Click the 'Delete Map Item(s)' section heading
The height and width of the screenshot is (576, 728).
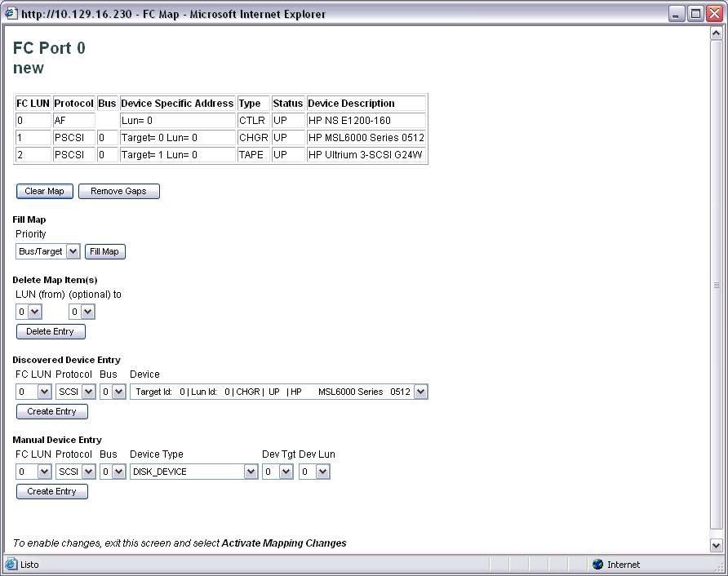click(55, 280)
